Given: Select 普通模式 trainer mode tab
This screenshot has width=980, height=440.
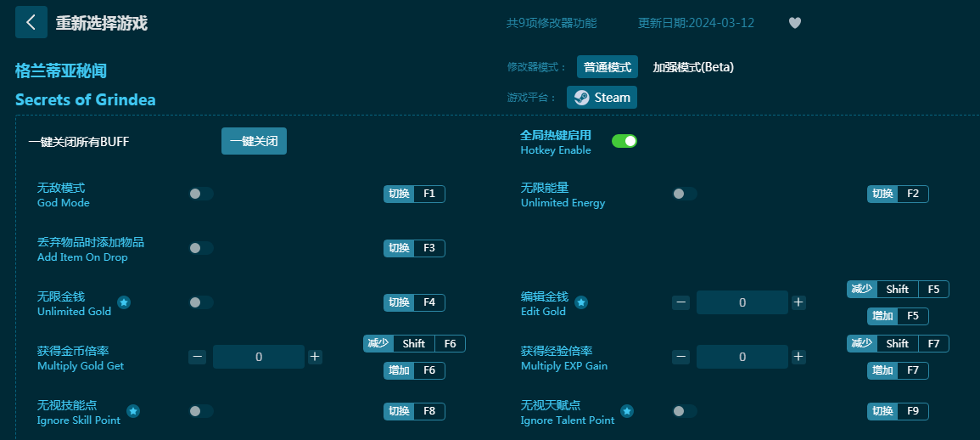Looking at the screenshot, I should click(x=608, y=67).
